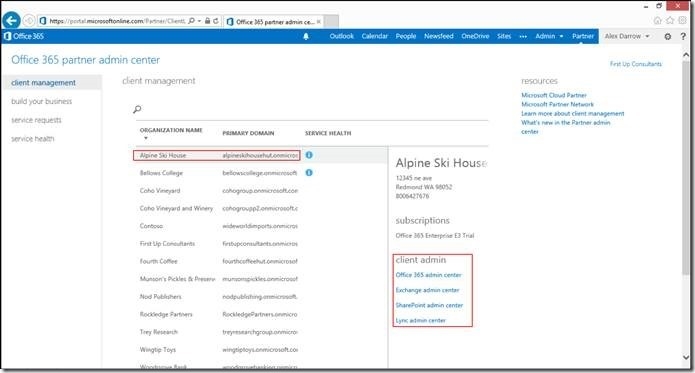Click the Primary Domain column header
Image resolution: width=695 pixels, height=373 pixels.
pyautogui.click(x=248, y=133)
